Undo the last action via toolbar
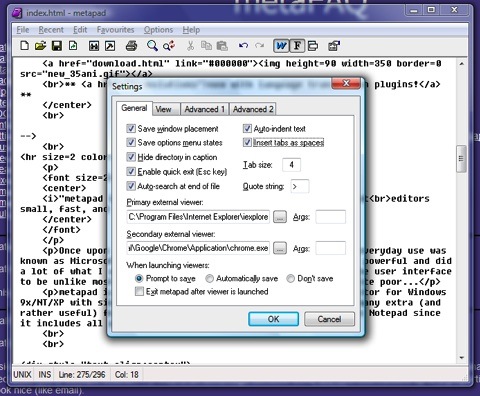This screenshot has height=396, width=480. tap(243, 46)
